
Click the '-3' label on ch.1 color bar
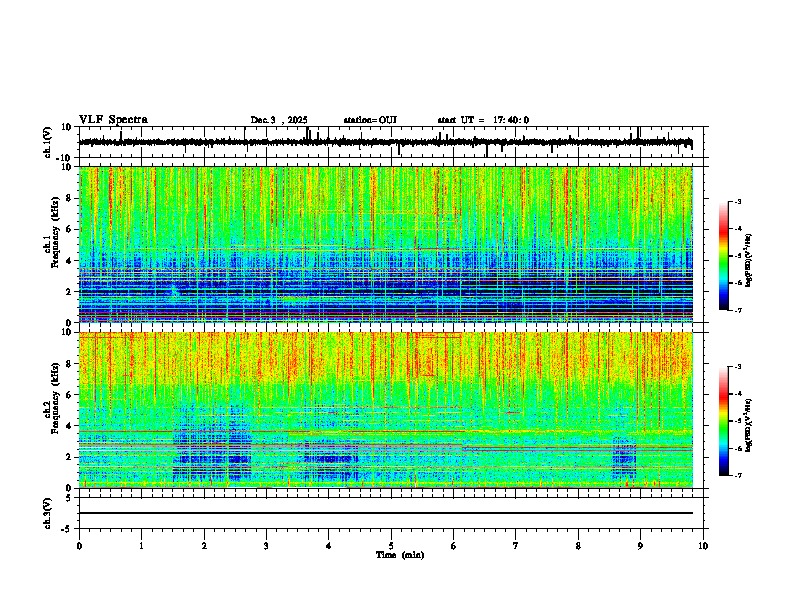(x=737, y=202)
